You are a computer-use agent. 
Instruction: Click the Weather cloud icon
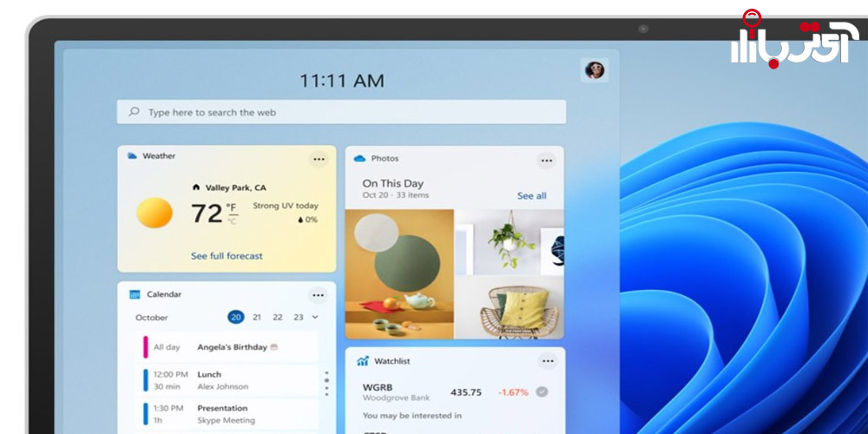132,156
